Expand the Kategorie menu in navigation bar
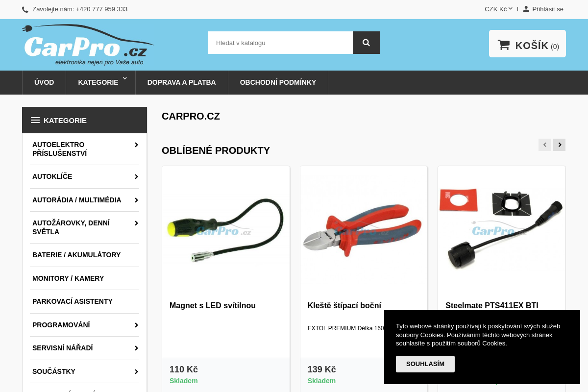The width and height of the screenshot is (588, 392). pos(100,82)
